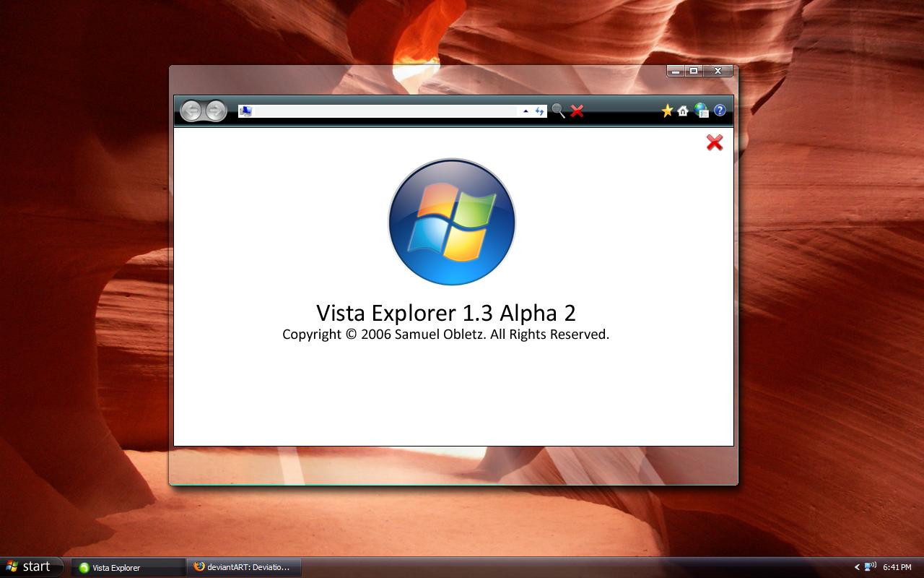Click the globe with page icon
The height and width of the screenshot is (578, 924).
point(702,110)
